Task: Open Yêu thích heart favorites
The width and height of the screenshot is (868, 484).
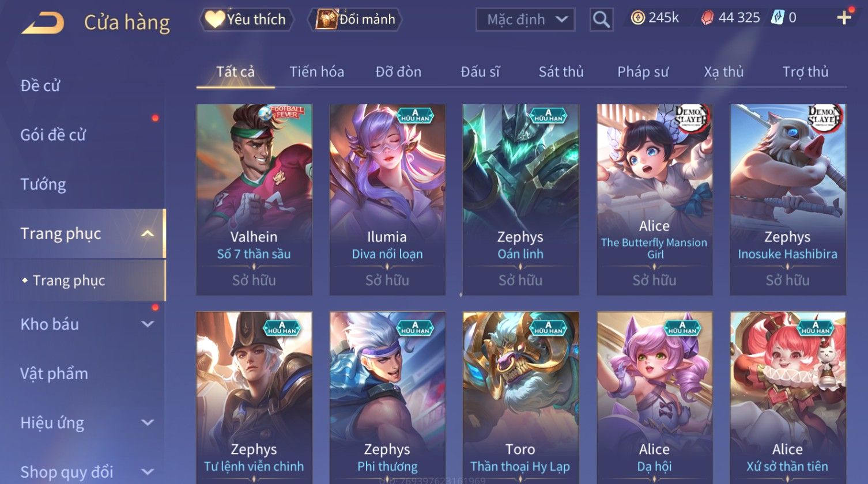Action: (246, 20)
